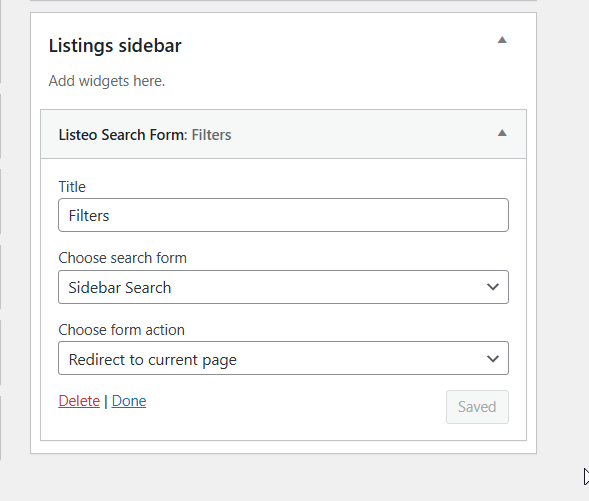Click the Listeo Search Form widget title bar
Image resolution: width=589 pixels, height=501 pixels.
[283, 134]
